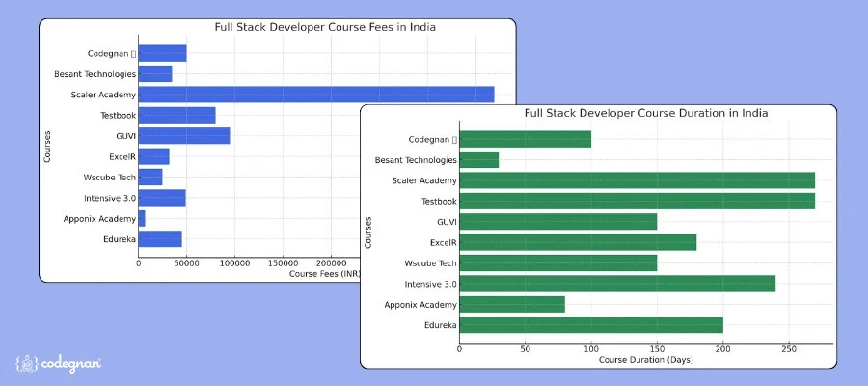Click the "Course Duration (Days)" axis label
Viewport: 868px width, 386px height.
646,360
